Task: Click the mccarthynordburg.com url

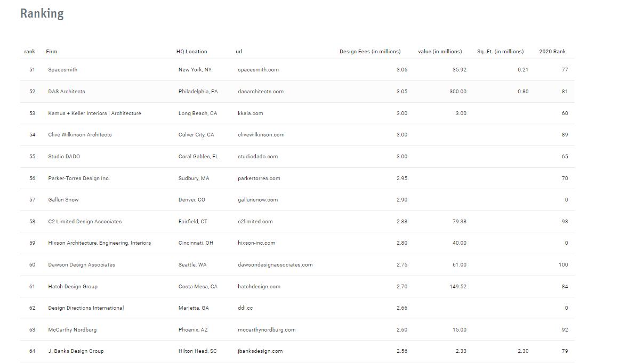Action: point(267,330)
